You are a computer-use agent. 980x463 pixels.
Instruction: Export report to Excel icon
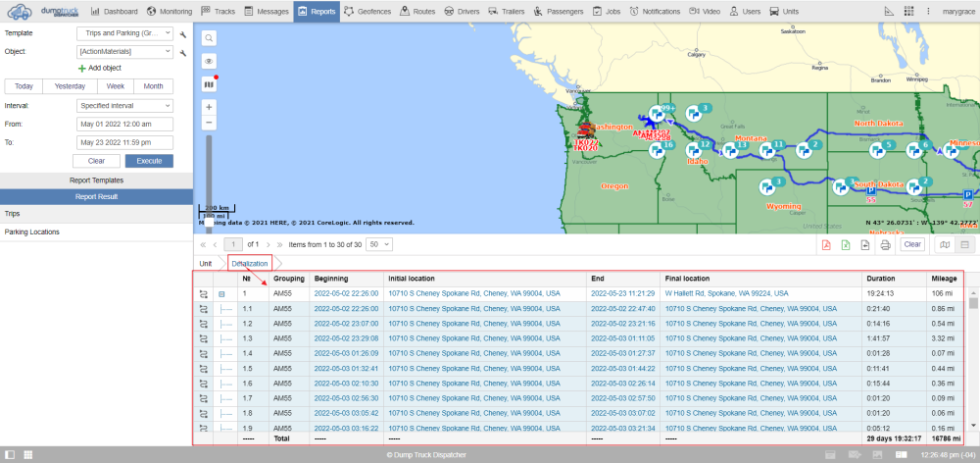[845, 244]
